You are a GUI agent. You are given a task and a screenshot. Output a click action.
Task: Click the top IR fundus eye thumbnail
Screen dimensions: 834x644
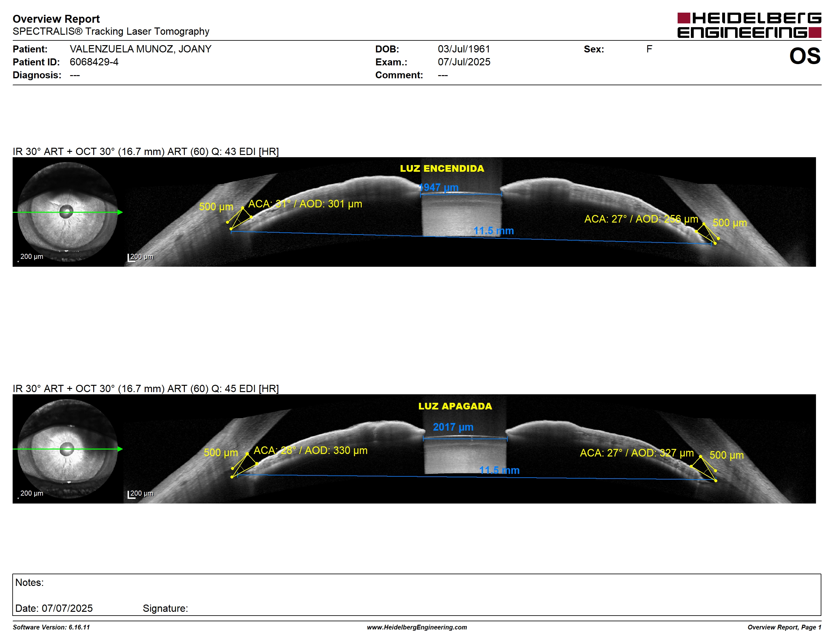tap(68, 212)
